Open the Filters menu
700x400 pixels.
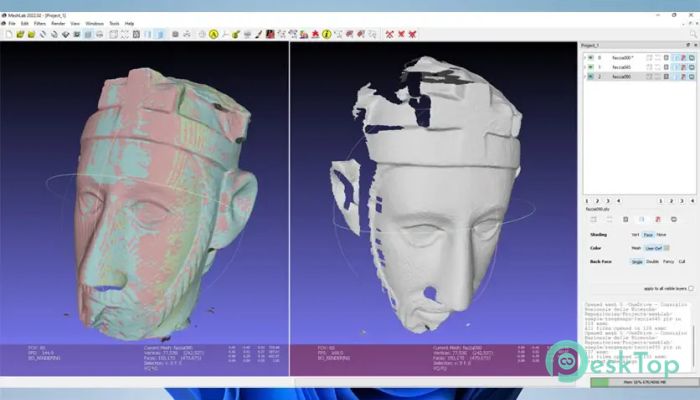click(40, 23)
